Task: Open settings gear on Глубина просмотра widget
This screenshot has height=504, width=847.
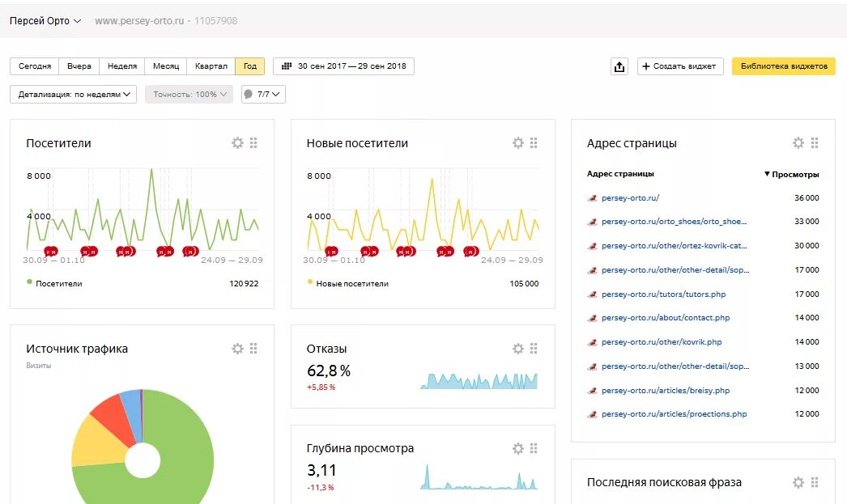Action: [518, 448]
